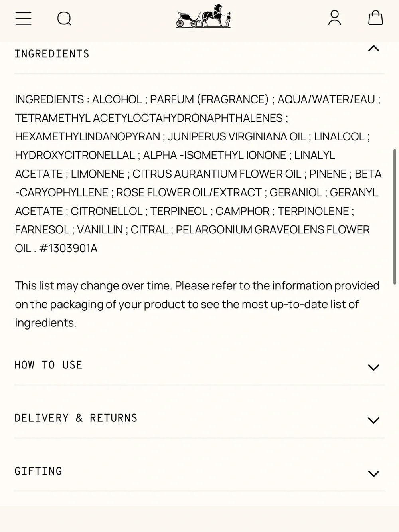This screenshot has height=532, width=399.
Task: Click the 'This list may change' notice text
Action: tap(197, 304)
